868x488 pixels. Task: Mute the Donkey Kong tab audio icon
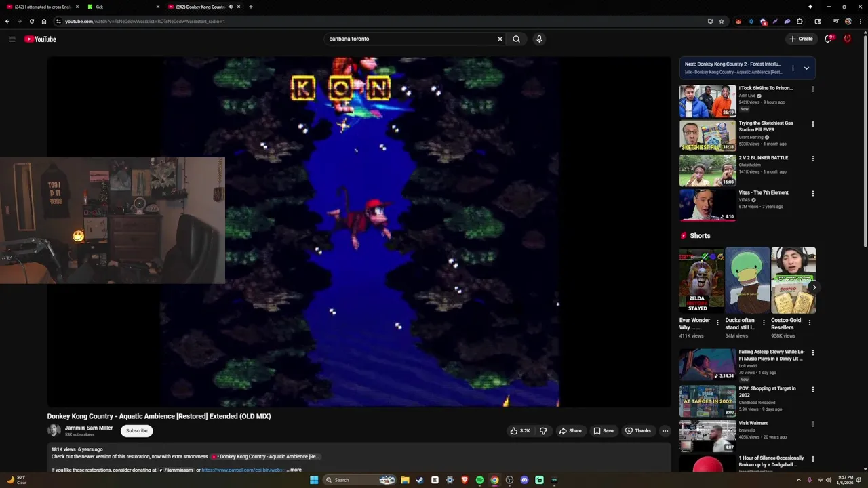(x=231, y=7)
